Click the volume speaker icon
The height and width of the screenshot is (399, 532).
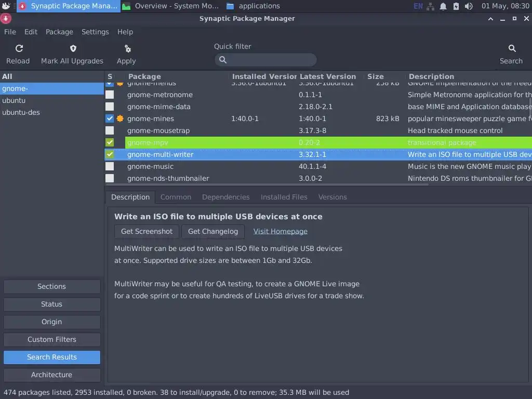pyautogui.click(x=469, y=6)
